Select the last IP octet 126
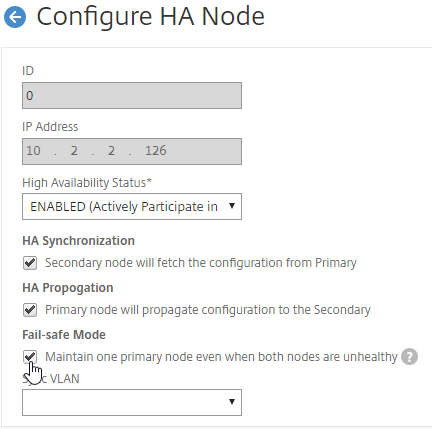432x429 pixels. pyautogui.click(x=156, y=151)
